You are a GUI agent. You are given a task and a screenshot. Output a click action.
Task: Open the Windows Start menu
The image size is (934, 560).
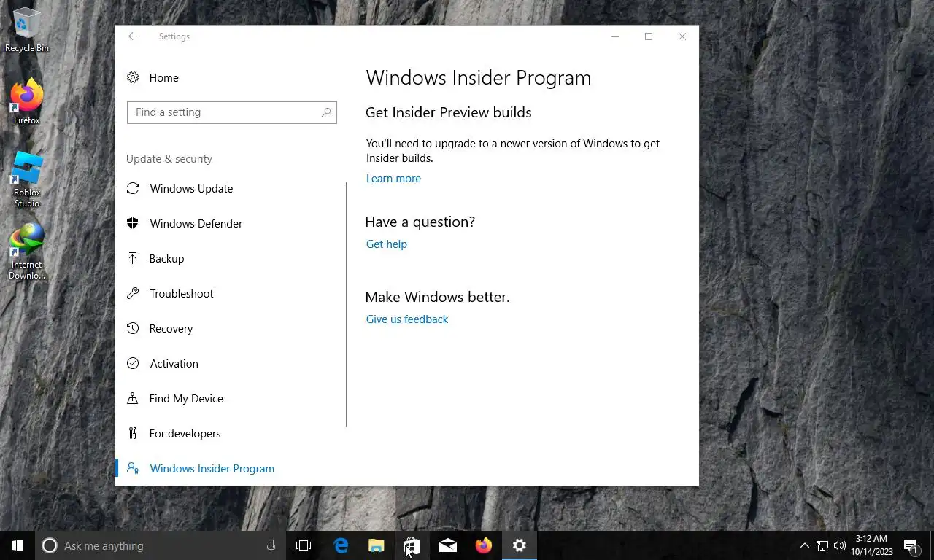coord(18,545)
